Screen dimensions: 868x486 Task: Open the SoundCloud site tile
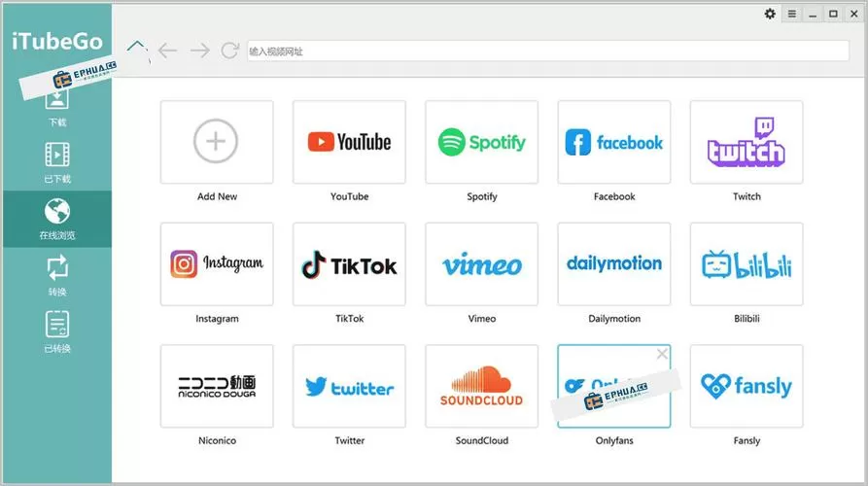481,386
